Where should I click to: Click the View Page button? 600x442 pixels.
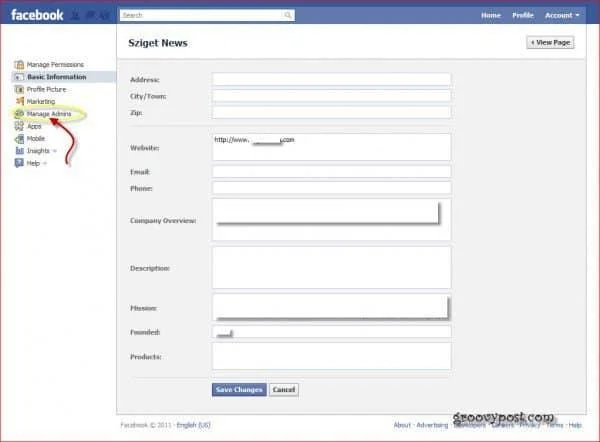click(x=550, y=42)
